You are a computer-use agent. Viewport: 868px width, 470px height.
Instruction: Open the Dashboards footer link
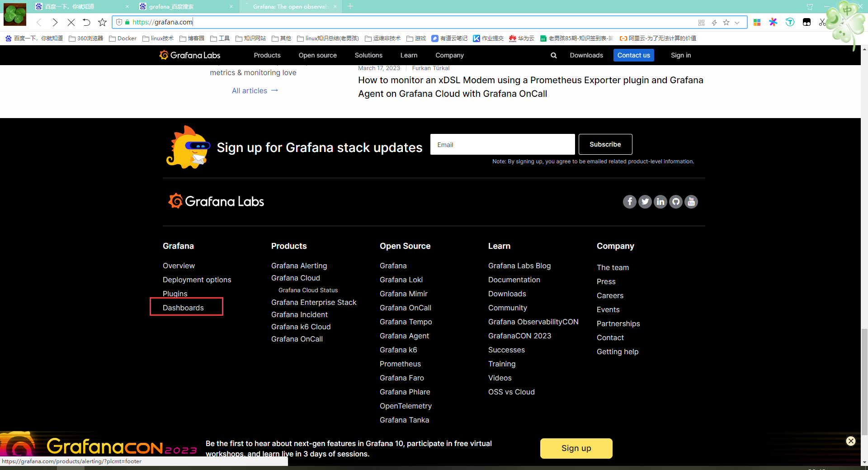[x=183, y=308]
